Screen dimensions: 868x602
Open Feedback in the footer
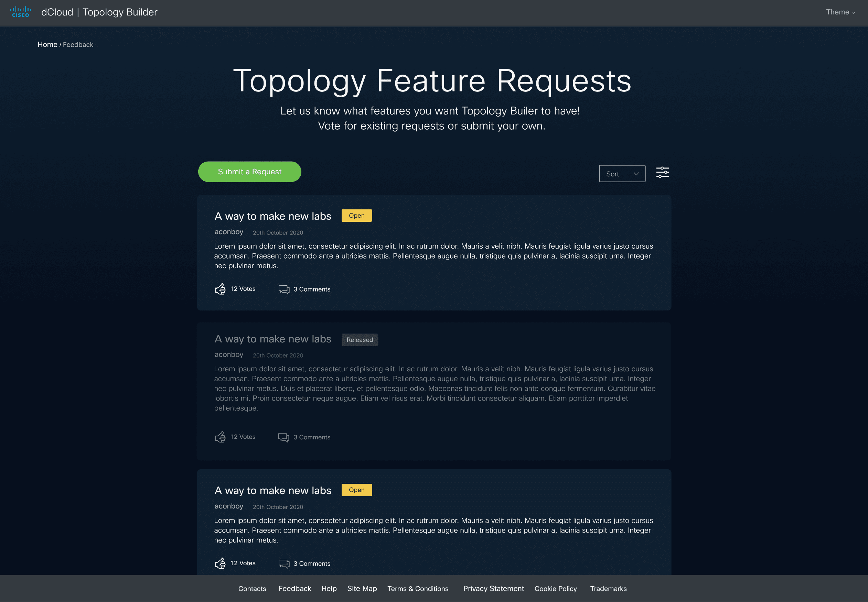295,589
